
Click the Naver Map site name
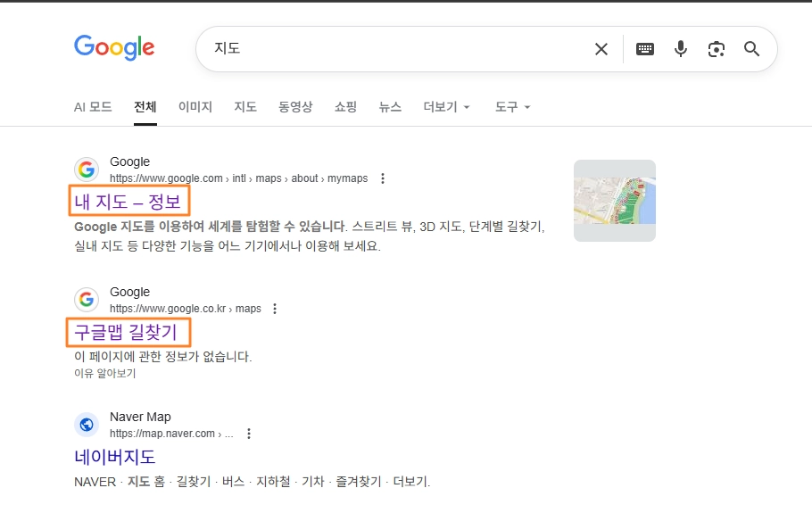[140, 417]
